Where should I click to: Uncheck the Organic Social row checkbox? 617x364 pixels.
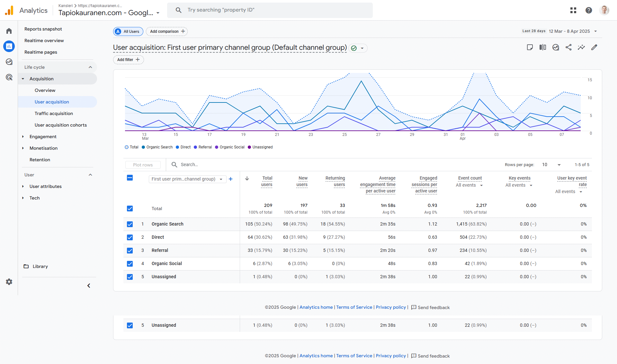(x=130, y=264)
